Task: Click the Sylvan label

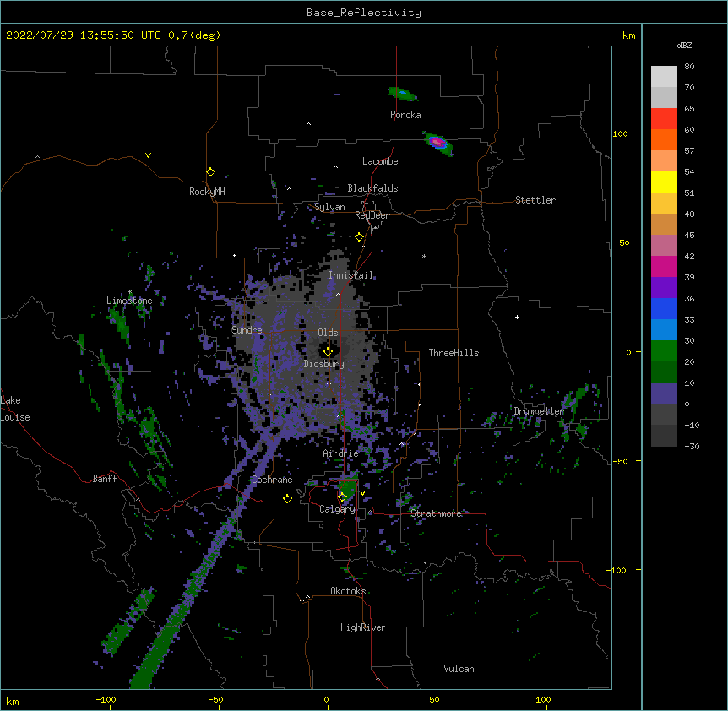Action: click(329, 207)
